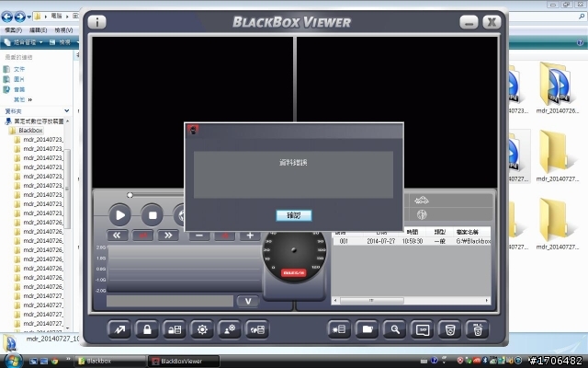This screenshot has height=368, width=588.
Task: Click the padlock icon in bottom toolbar
Action: click(x=147, y=329)
